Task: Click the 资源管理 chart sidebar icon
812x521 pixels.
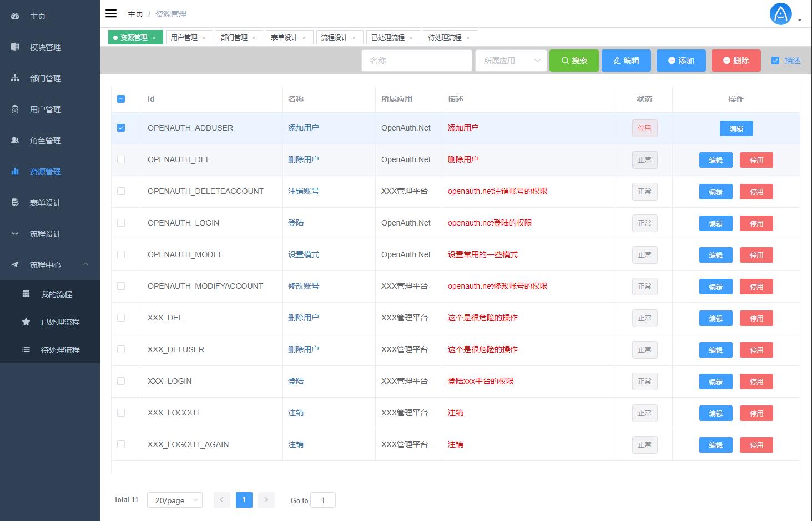Action: click(x=15, y=172)
